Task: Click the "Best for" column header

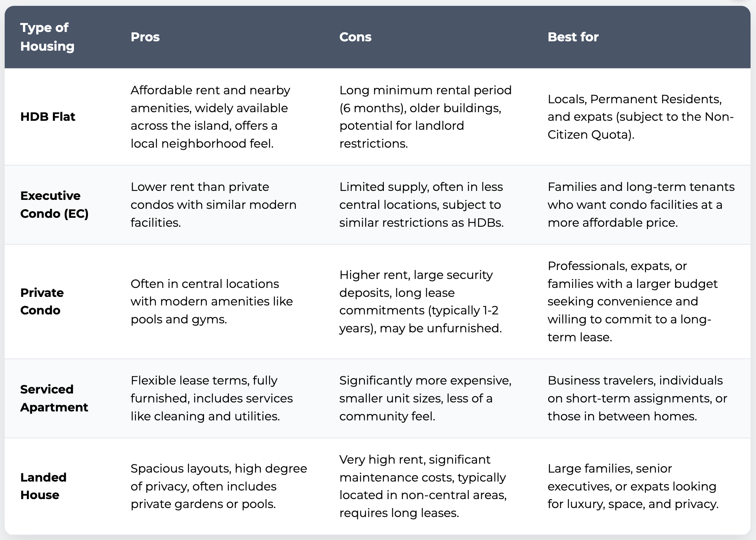Action: tap(573, 37)
